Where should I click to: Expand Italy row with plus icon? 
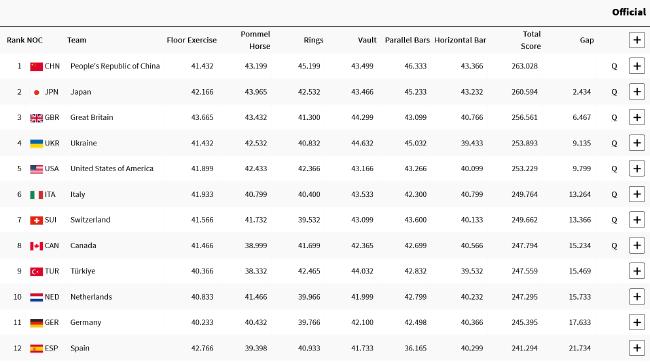637,194
